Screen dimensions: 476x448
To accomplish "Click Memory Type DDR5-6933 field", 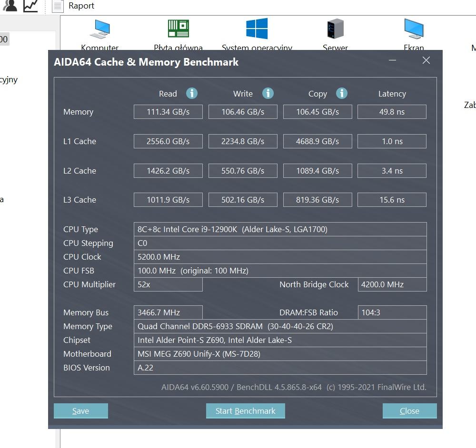I will (280, 326).
